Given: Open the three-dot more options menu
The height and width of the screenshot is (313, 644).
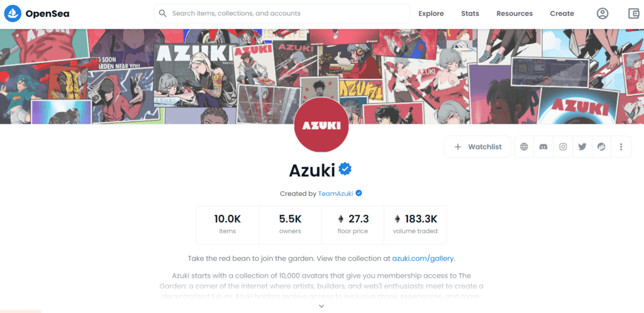Looking at the screenshot, I should pyautogui.click(x=621, y=147).
